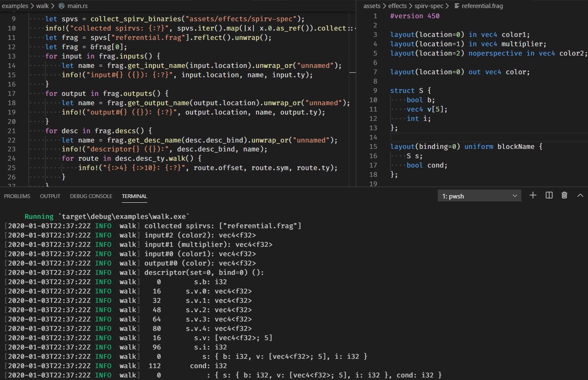The image size is (588, 380).
Task: Switch to the OUTPUT tab
Action: pos(50,196)
